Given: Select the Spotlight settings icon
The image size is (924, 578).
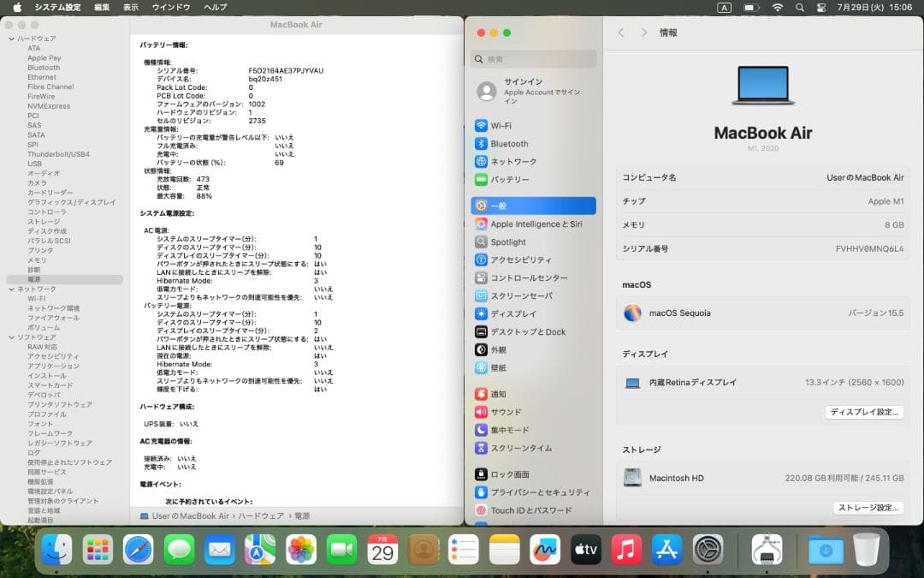Looking at the screenshot, I should 507,241.
